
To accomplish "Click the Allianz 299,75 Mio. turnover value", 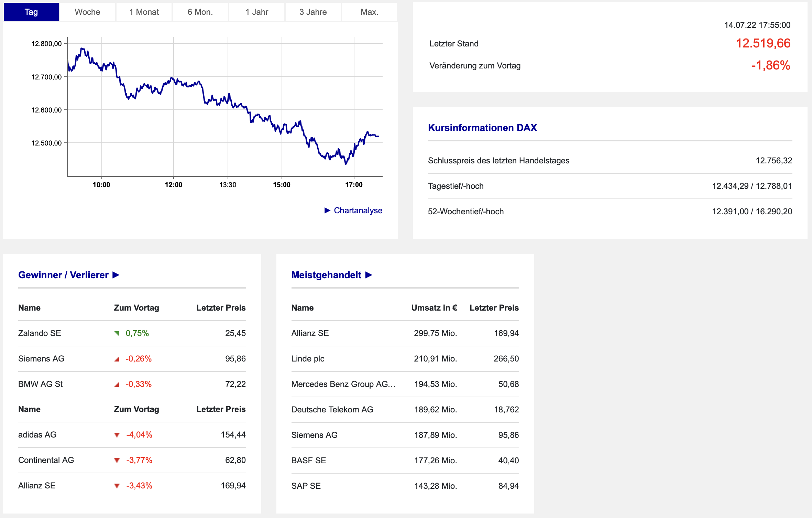I will pos(435,333).
